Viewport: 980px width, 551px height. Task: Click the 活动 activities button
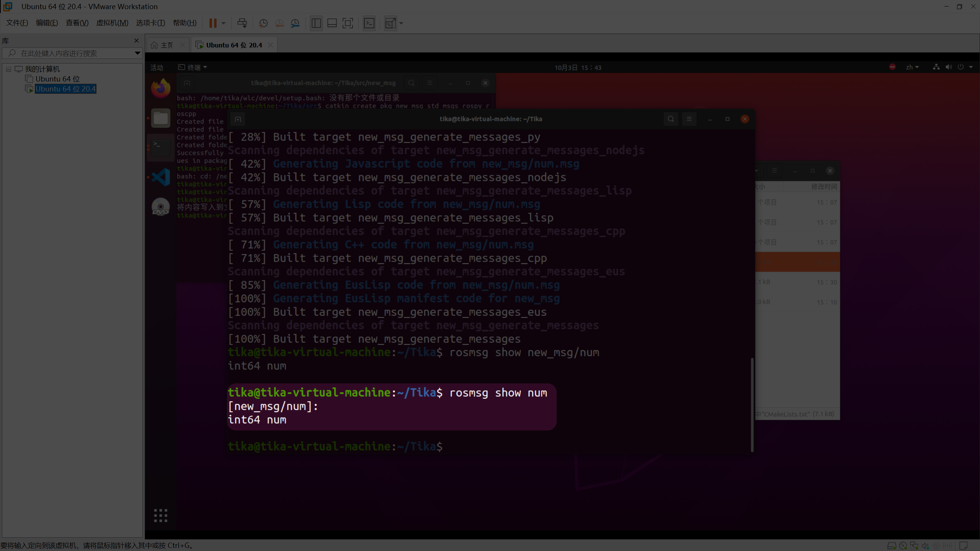click(157, 68)
